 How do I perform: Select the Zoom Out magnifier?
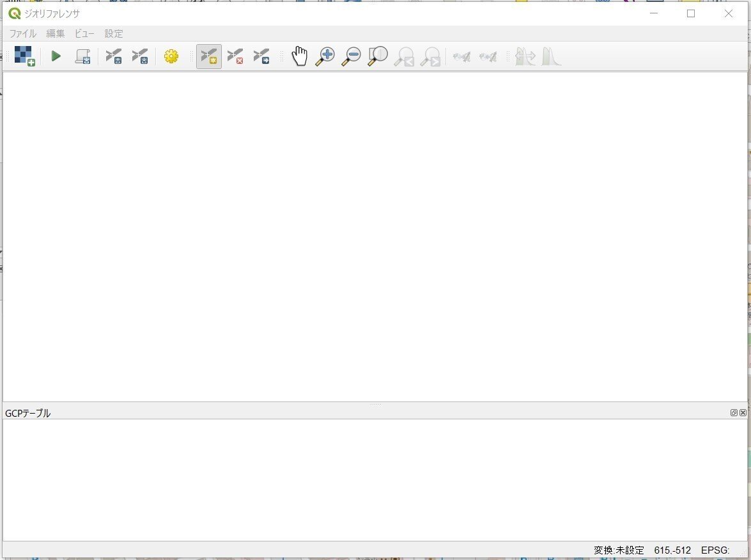click(351, 56)
